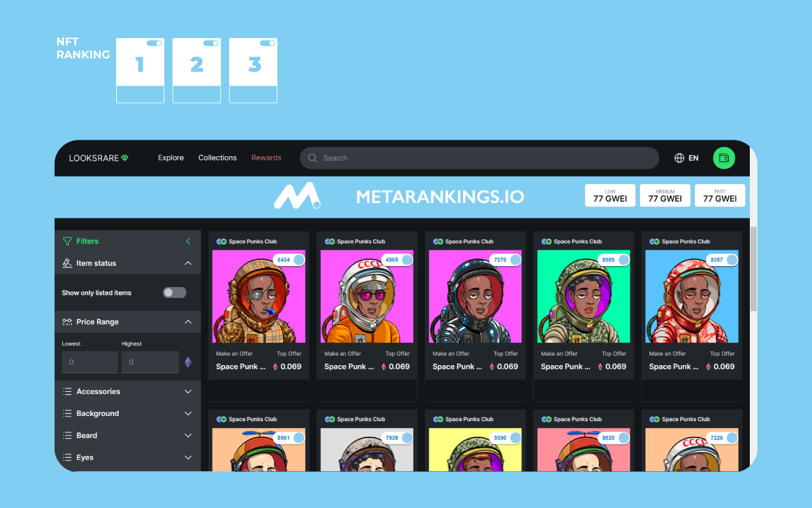Screen dimensions: 812x508
Task: Collapse the Filters sidebar arrow
Action: [x=188, y=241]
